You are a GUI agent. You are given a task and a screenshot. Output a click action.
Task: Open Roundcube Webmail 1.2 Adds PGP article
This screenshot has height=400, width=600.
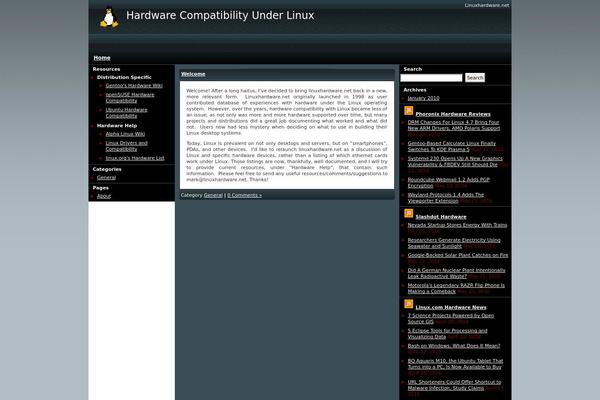448,183
